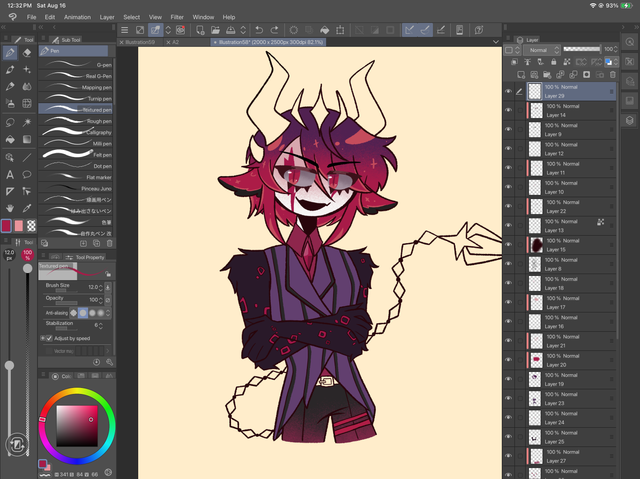Select the main drawing color swatch

[6, 226]
